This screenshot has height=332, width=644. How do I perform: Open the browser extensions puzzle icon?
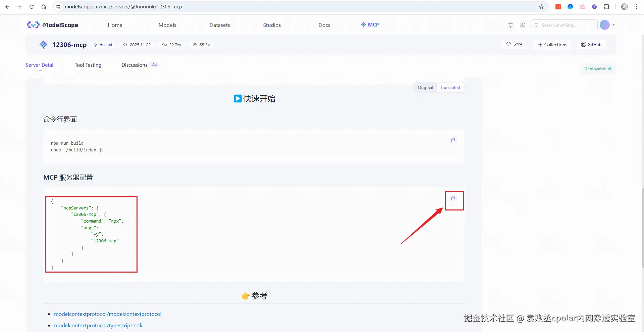click(x=606, y=7)
